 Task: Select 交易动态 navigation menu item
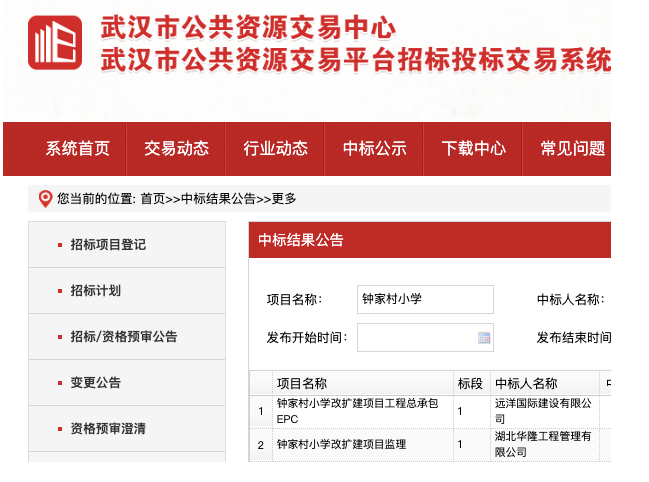(177, 149)
